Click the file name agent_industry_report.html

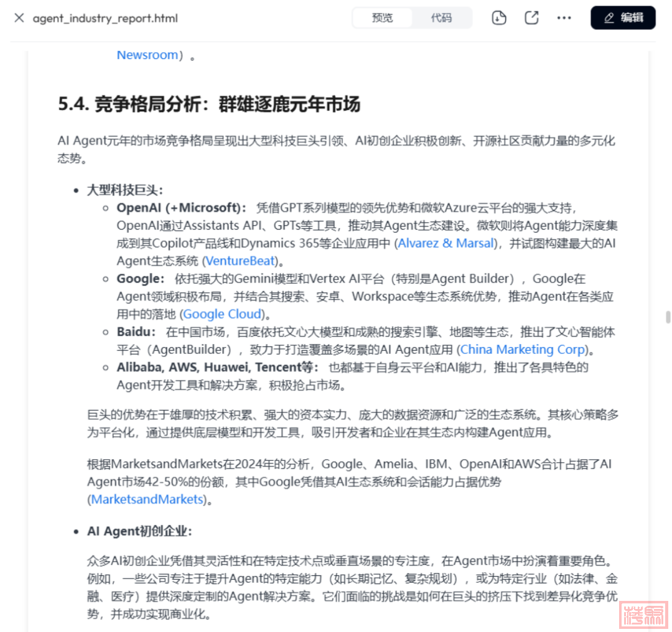(105, 19)
